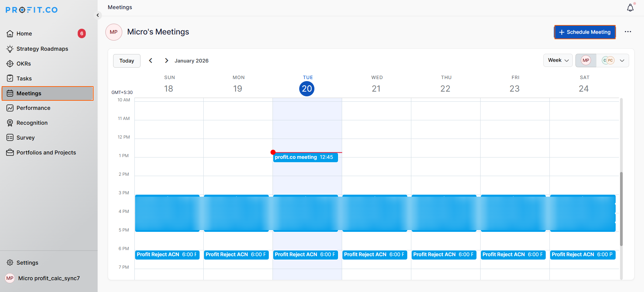
Task: Go to the next week arrow
Action: [x=166, y=60]
